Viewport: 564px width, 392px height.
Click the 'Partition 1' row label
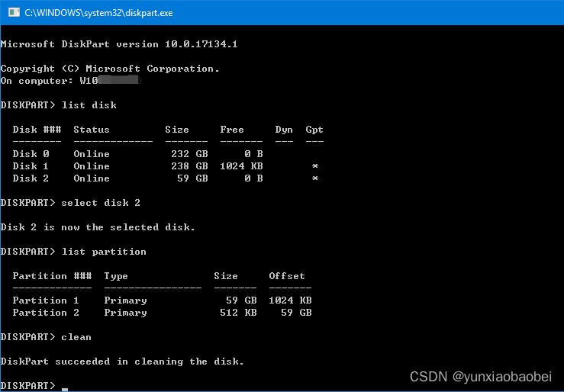(46, 300)
